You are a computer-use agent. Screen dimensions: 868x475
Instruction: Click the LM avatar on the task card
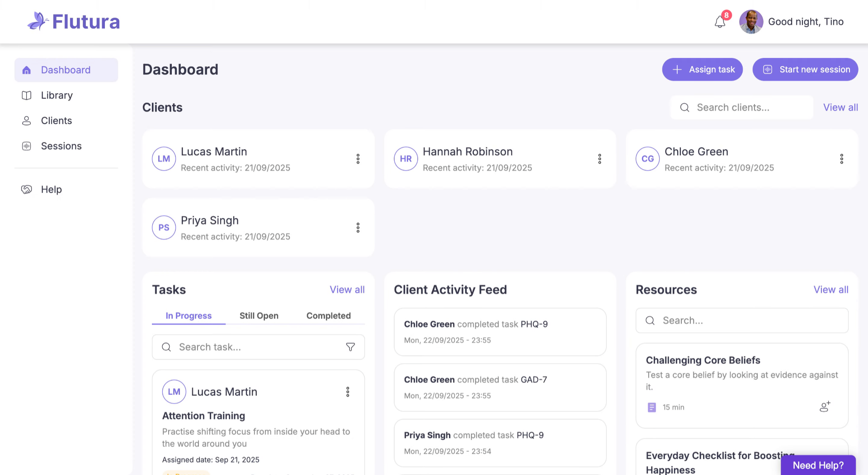pyautogui.click(x=174, y=392)
